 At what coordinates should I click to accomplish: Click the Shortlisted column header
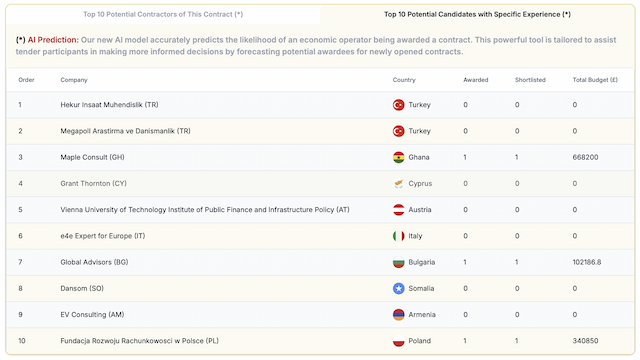(530, 80)
